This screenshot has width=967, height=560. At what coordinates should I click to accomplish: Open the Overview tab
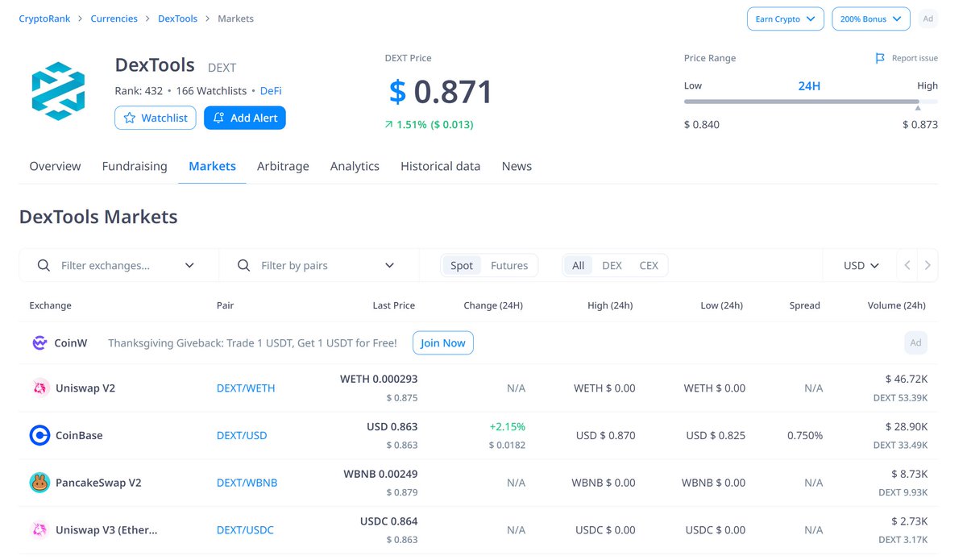[x=55, y=166]
